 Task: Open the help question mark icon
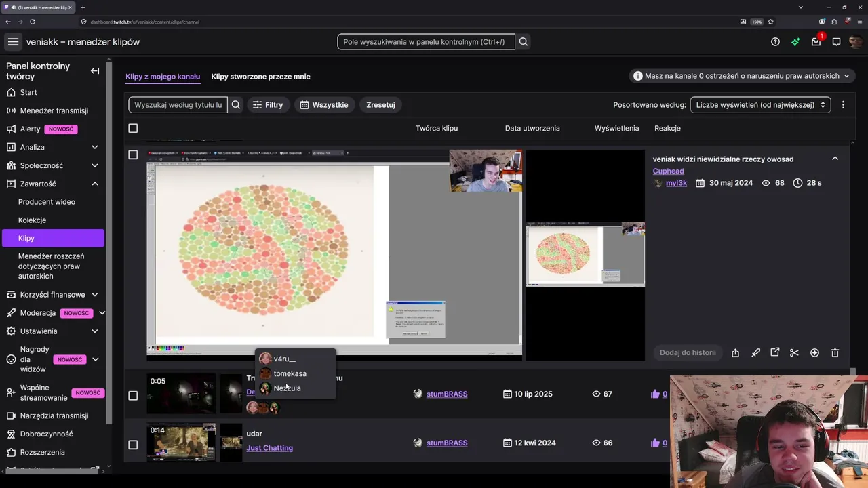coord(775,42)
